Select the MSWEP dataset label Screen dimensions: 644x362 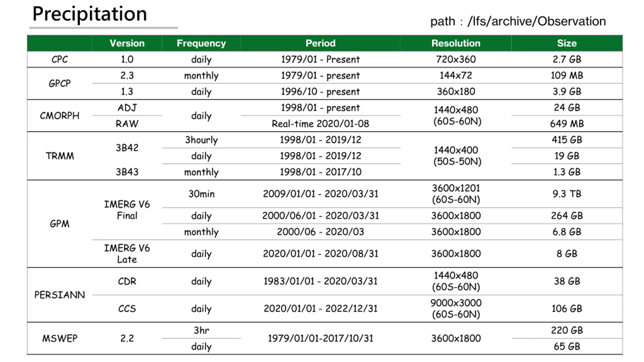click(60, 338)
